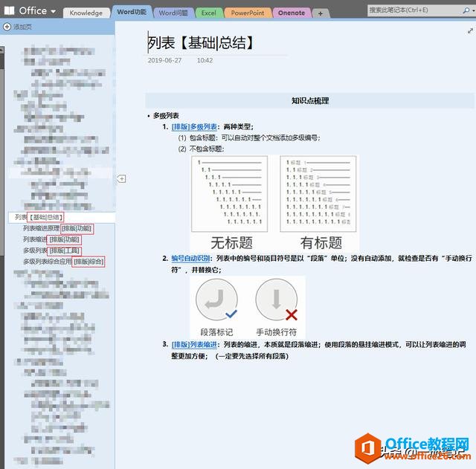Image resolution: width=476 pixels, height=469 pixels.
Task: Click the text (2) 不包含标题
Action: click(201, 149)
